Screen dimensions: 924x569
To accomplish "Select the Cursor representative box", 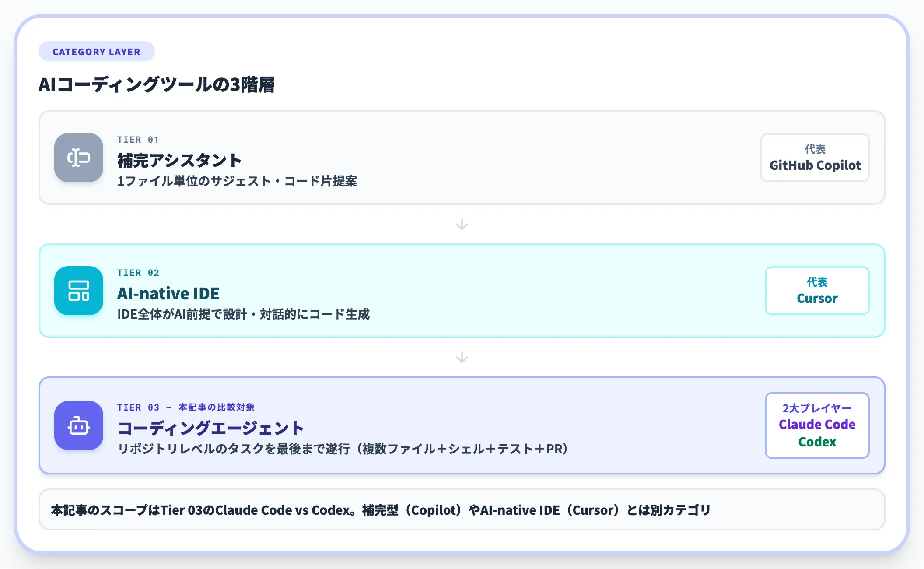I will pyautogui.click(x=817, y=291).
